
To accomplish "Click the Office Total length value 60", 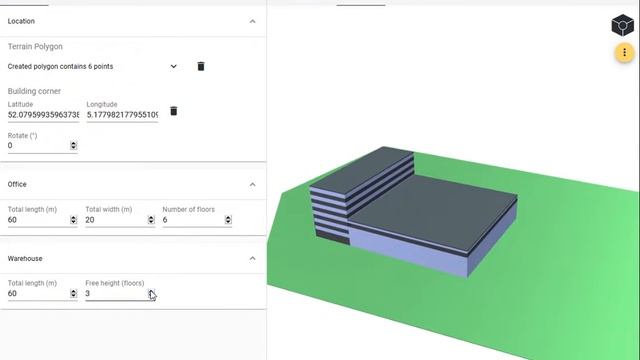I will [x=12, y=220].
